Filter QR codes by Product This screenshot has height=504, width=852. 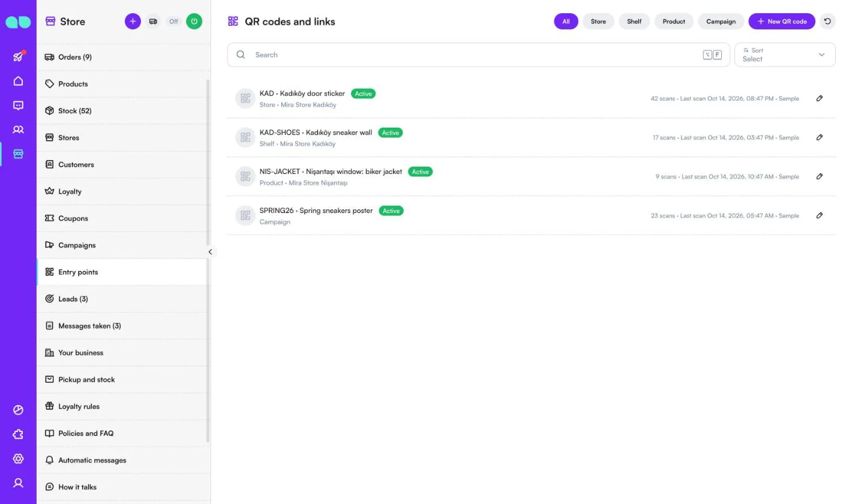tap(674, 22)
